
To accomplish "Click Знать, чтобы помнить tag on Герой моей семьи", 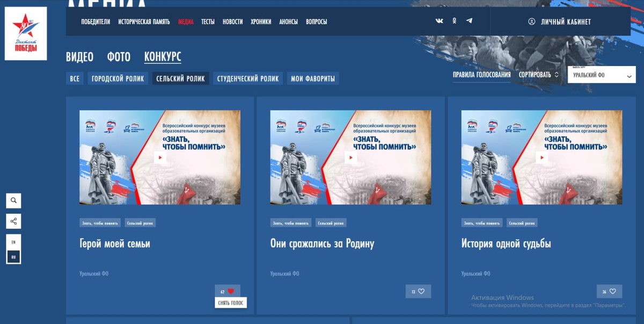I will click(100, 223).
